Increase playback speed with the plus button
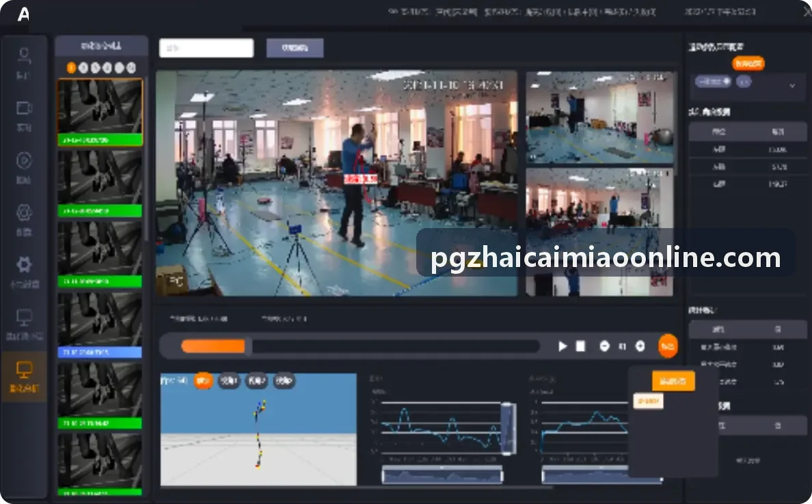 coord(640,346)
